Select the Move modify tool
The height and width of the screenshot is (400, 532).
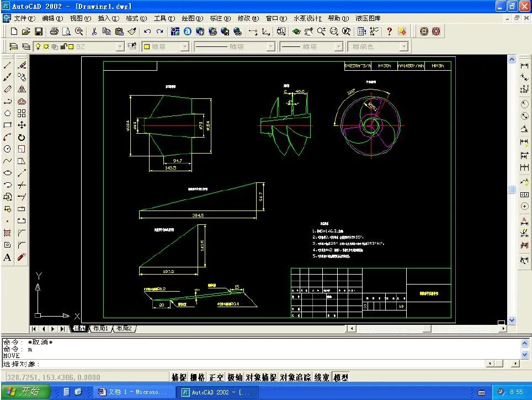pyautogui.click(x=22, y=125)
